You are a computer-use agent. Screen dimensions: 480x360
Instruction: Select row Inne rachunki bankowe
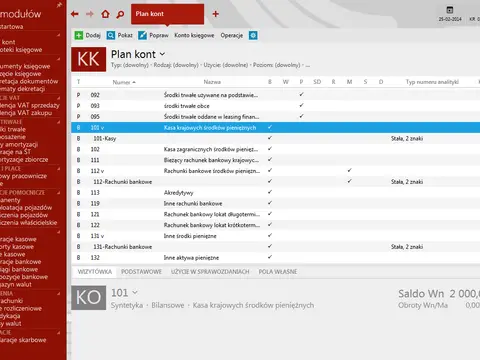pyautogui.click(x=276, y=203)
